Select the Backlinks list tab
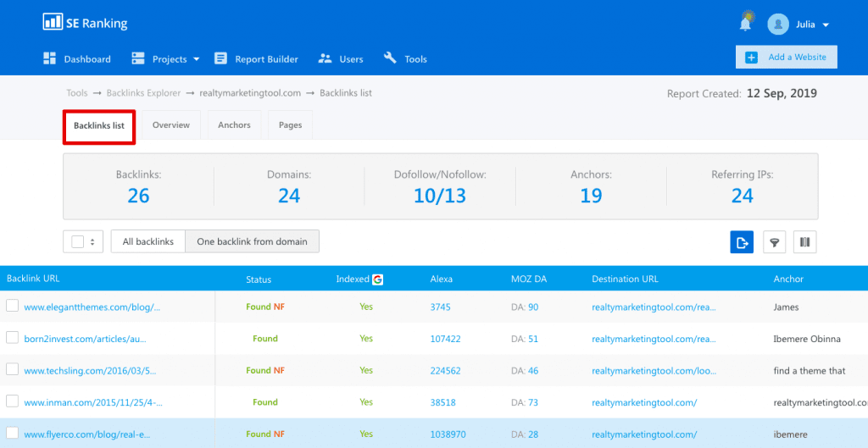 point(99,125)
